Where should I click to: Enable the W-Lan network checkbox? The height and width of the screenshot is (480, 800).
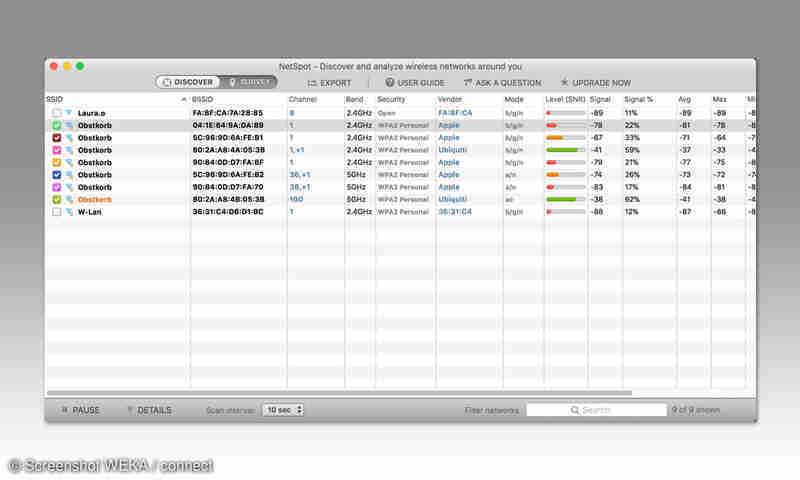click(57, 212)
